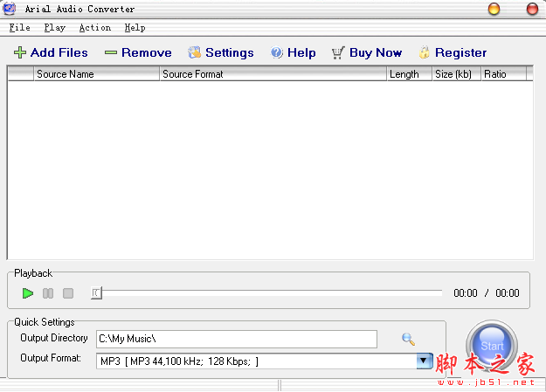The image size is (546, 392).
Task: Click the orange minimize window button
Action: (x=494, y=9)
